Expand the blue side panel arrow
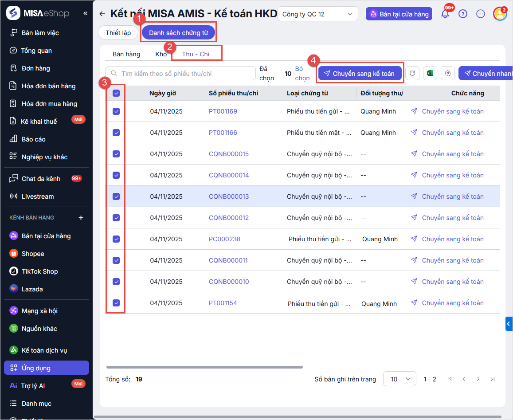This screenshot has height=420, width=513. (x=509, y=324)
